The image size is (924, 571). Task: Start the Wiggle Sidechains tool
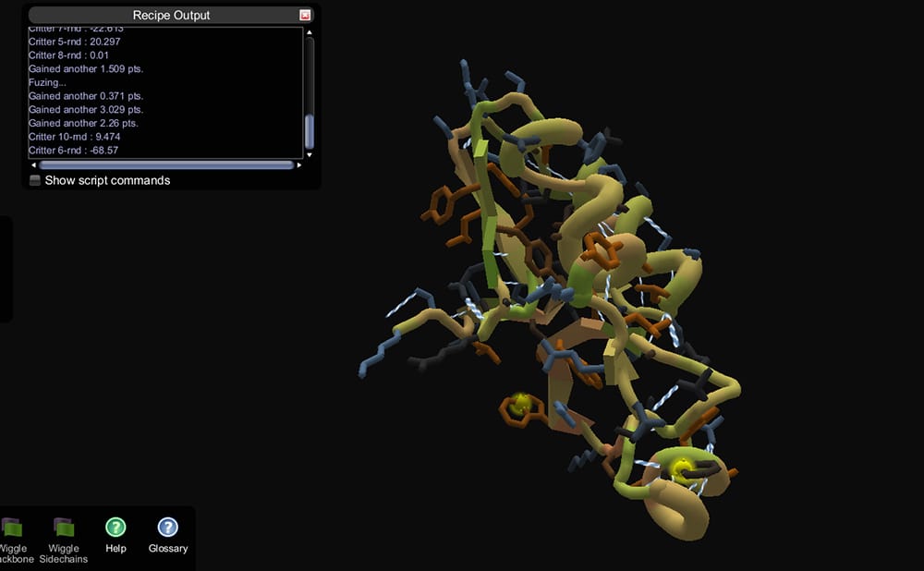pos(64,528)
